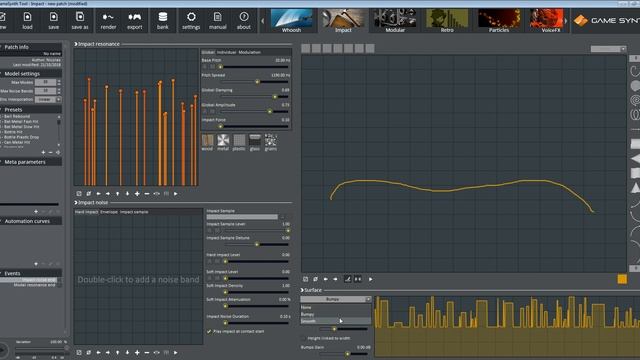This screenshot has width=640, height=360.
Task: Open the Modulation tab in Impact resonance
Action: click(249, 52)
